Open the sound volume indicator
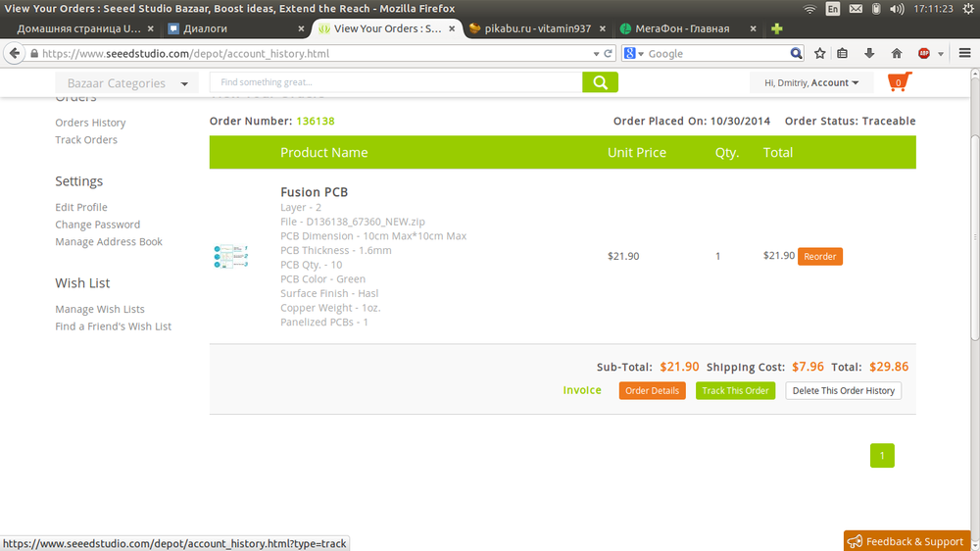This screenshot has height=551, width=980. (x=897, y=9)
